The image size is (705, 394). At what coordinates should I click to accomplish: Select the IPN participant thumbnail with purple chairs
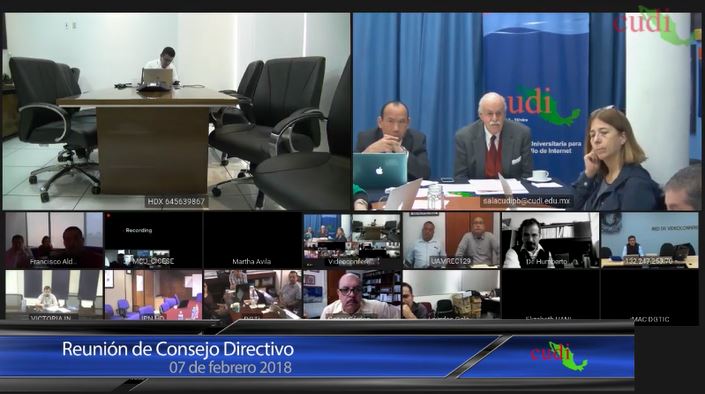(x=153, y=295)
